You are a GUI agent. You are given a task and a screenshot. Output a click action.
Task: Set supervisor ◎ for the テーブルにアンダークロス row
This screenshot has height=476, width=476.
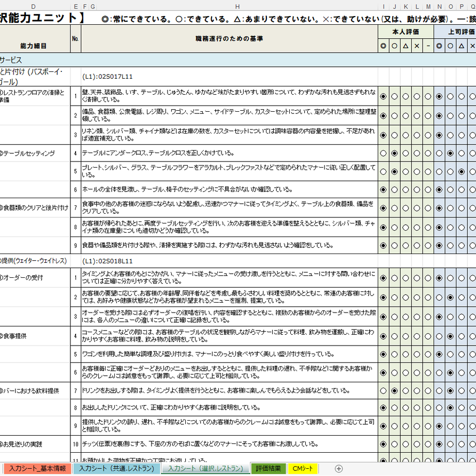pyautogui.click(x=439, y=153)
